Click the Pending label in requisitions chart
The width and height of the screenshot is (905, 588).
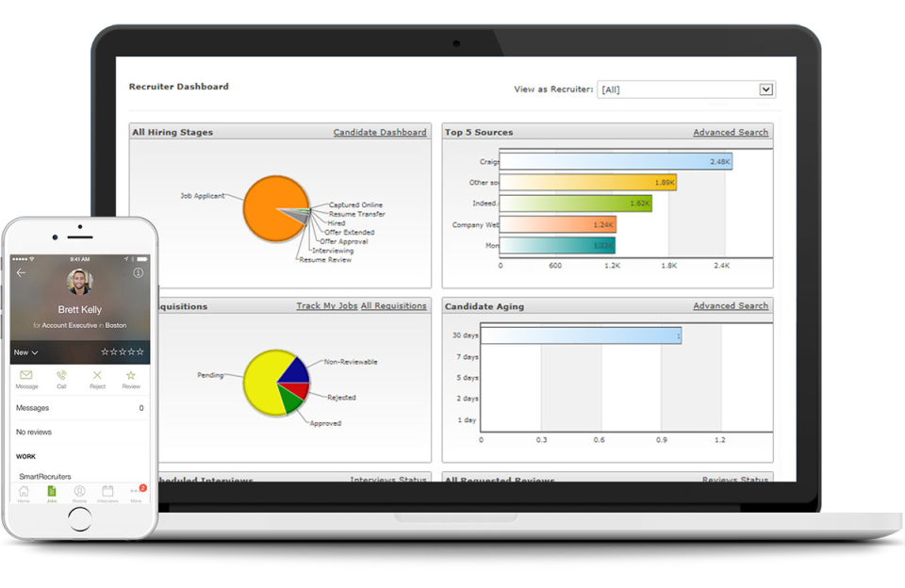pos(210,375)
